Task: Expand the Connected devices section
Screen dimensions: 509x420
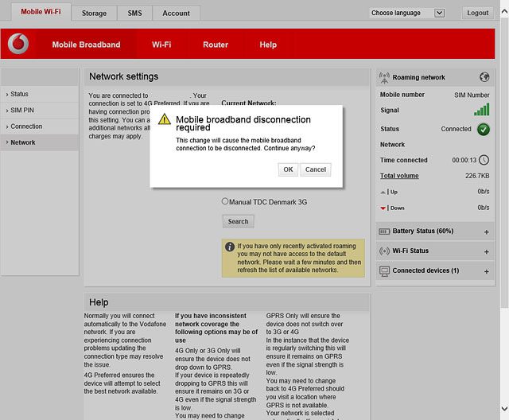Action: tap(486, 272)
